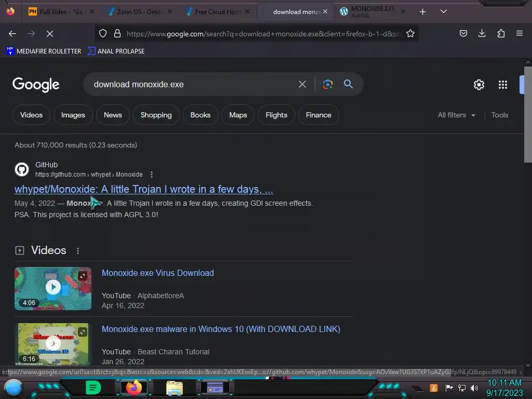Image resolution: width=532 pixels, height=399 pixels.
Task: Open the search Tools options
Action: 499,115
